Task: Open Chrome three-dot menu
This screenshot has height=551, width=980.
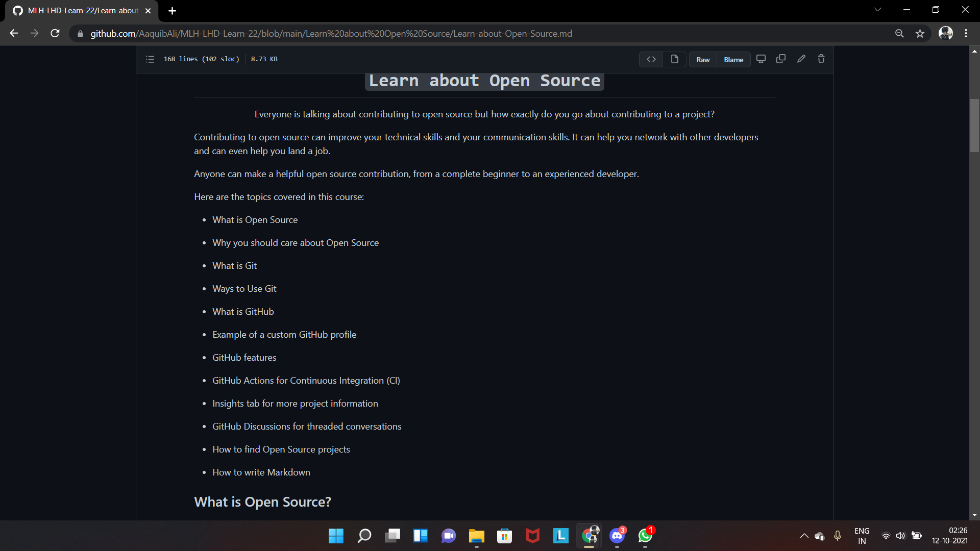Action: tap(966, 34)
